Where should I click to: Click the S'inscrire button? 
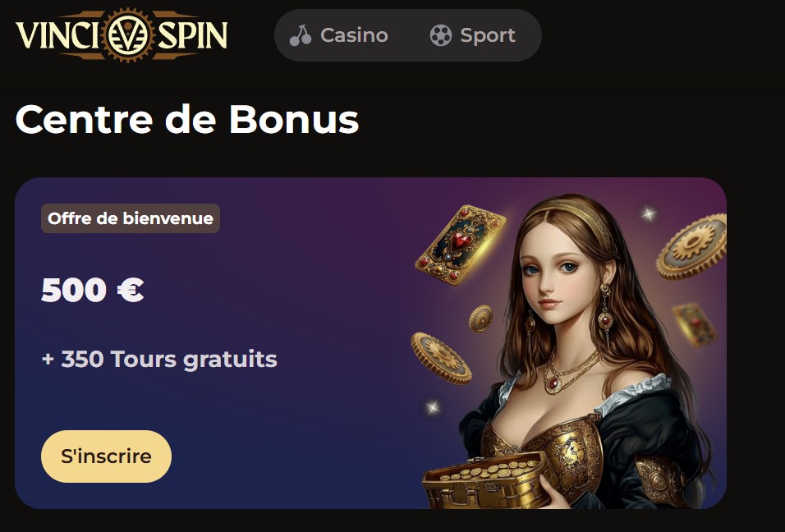tap(106, 456)
